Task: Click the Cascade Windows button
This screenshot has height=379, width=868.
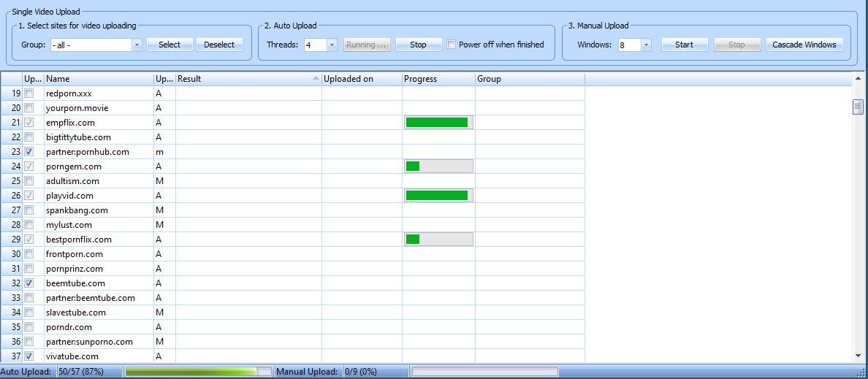Action: [804, 45]
